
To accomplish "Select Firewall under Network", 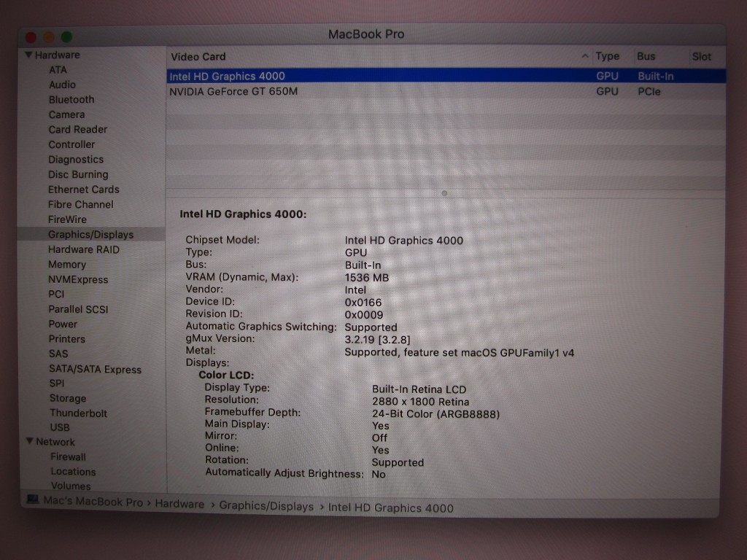I will [68, 457].
